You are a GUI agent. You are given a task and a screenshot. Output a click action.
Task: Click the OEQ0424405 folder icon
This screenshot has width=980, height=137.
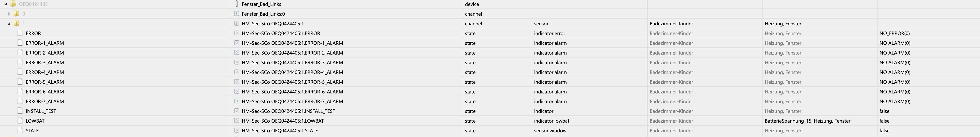point(13,4)
